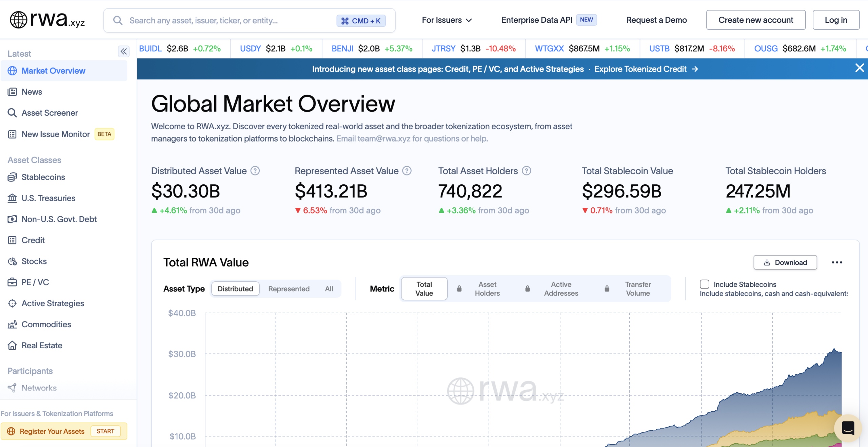
Task: Click the lock icon beside Asset Holders
Action: (x=459, y=288)
